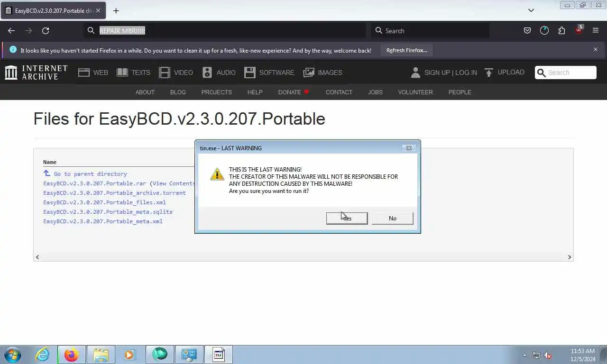
Task: Open EasyBCD Portable_files.xml link
Action: coord(104,202)
